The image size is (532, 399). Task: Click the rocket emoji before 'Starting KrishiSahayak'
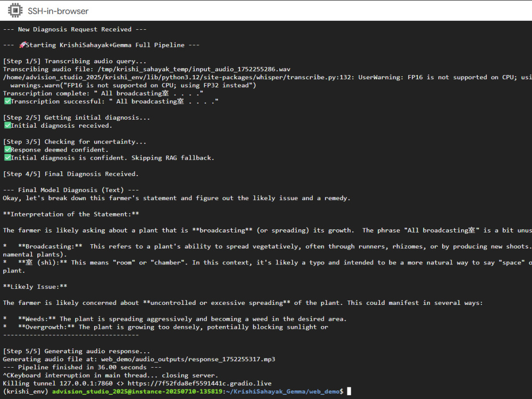pos(22,45)
